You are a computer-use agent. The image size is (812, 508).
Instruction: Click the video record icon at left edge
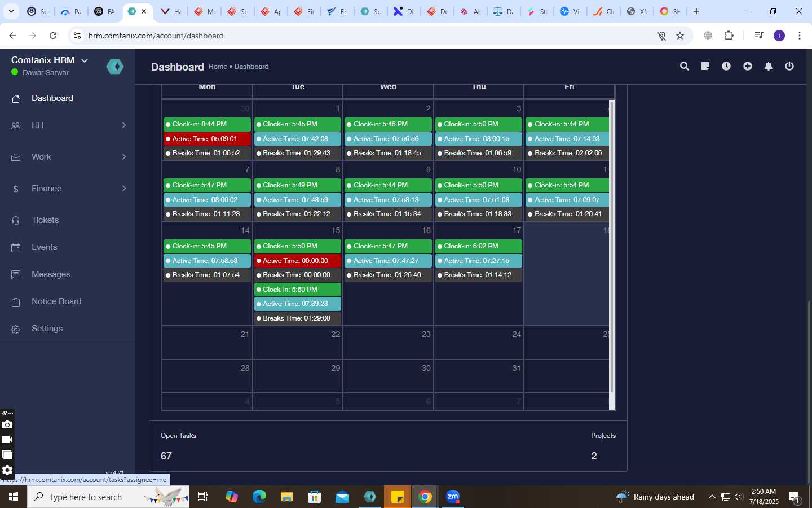pyautogui.click(x=7, y=440)
